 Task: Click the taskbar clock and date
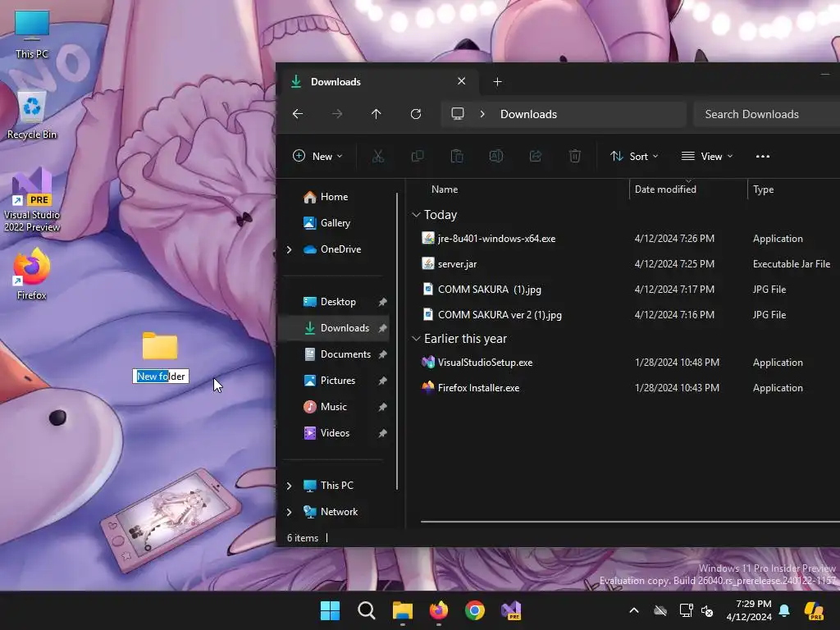click(749, 610)
